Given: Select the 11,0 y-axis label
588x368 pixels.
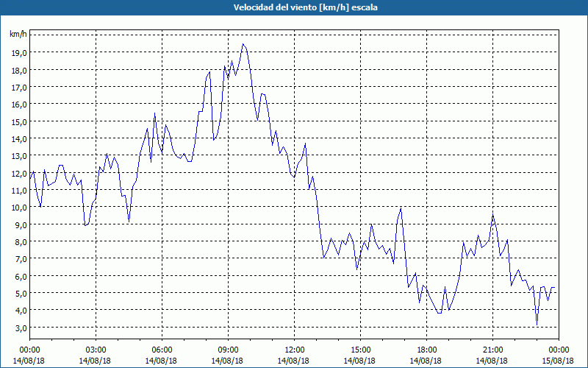Looking at the screenshot, I should click(x=20, y=191).
